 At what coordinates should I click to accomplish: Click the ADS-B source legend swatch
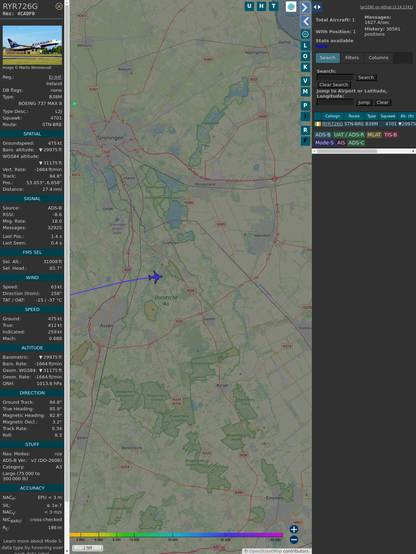click(323, 135)
